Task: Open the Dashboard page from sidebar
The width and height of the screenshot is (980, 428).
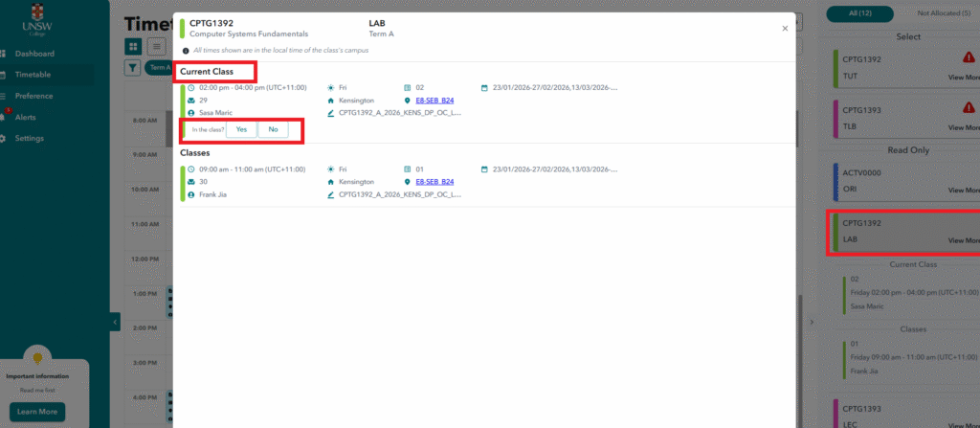Action: coord(34,54)
